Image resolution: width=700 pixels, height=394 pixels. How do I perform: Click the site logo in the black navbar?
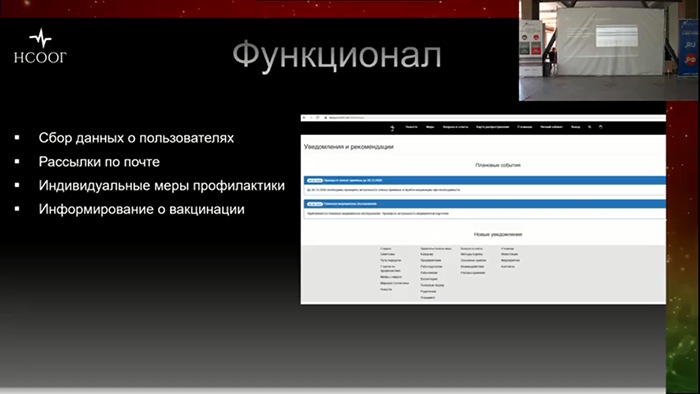[392, 128]
